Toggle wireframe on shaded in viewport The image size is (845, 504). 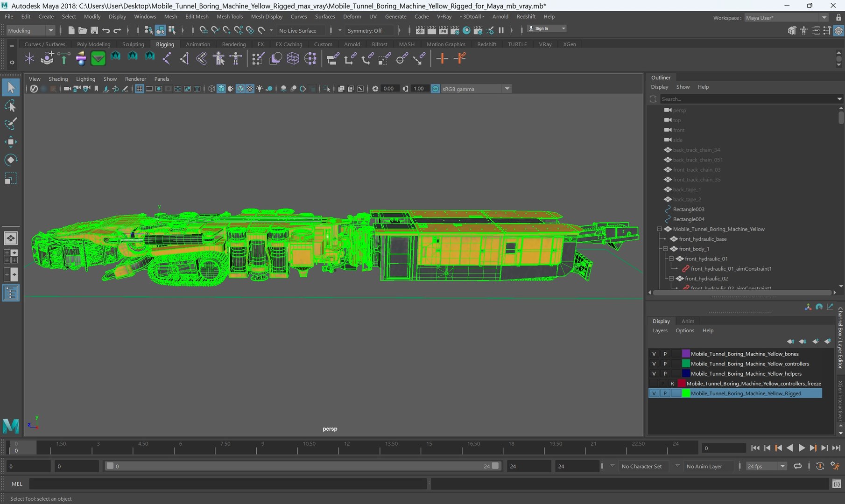[240, 89]
